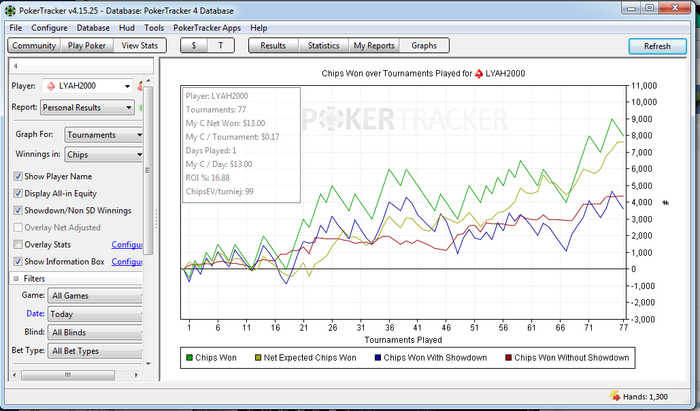This screenshot has height=411, width=700.
Task: Click the blue Date filter link
Action: (35, 313)
